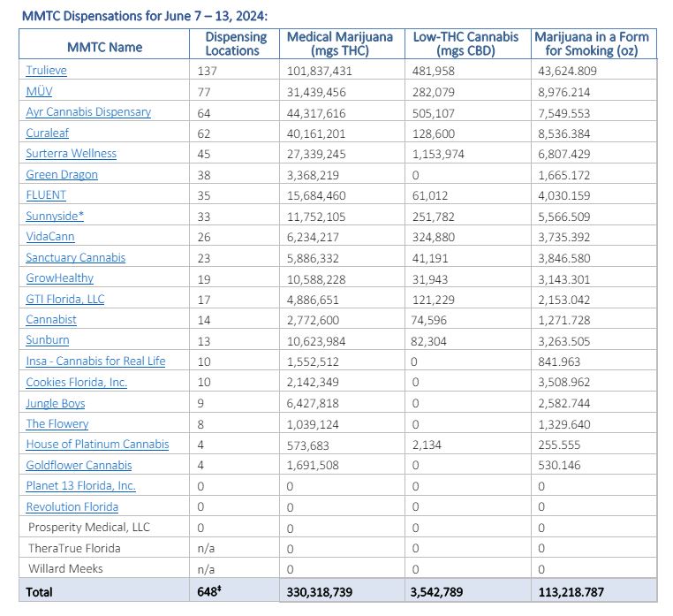
Task: Open the GrowHealthy link
Action: click(x=59, y=278)
